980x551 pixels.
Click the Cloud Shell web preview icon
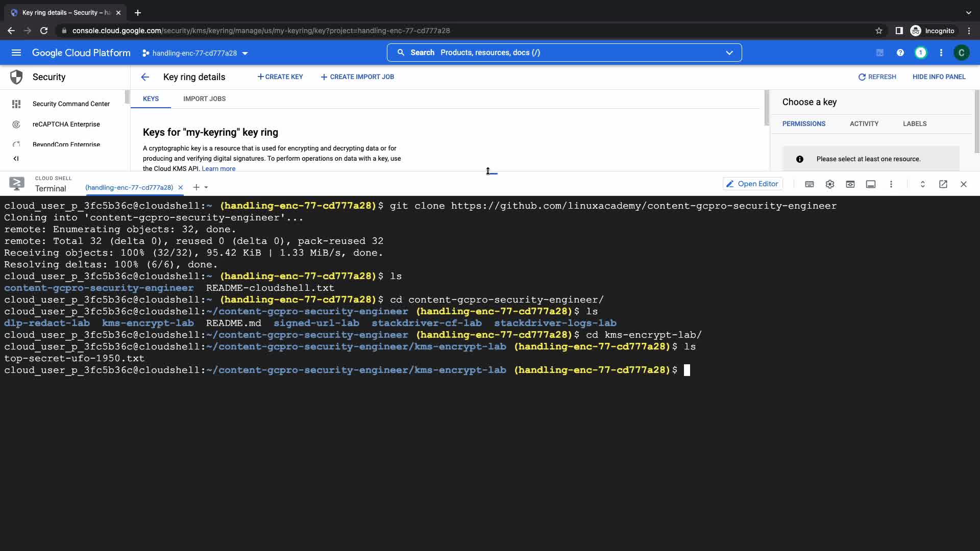pyautogui.click(x=850, y=184)
